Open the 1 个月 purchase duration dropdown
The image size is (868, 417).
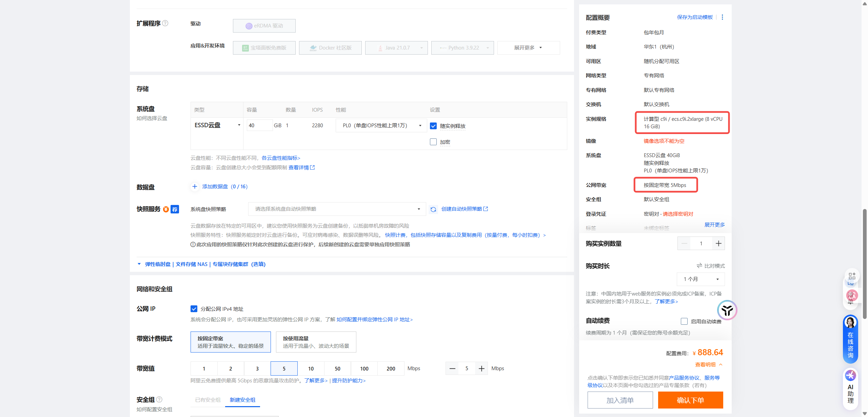point(701,279)
